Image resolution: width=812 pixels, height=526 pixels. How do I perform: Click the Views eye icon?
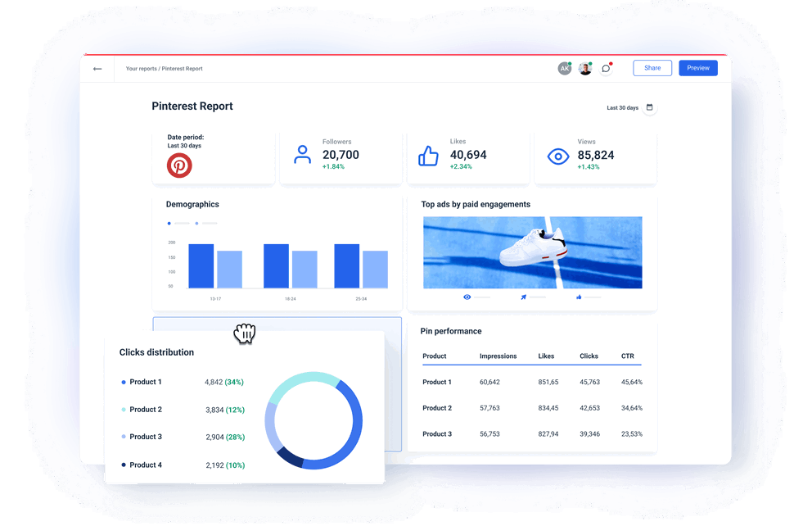(558, 156)
